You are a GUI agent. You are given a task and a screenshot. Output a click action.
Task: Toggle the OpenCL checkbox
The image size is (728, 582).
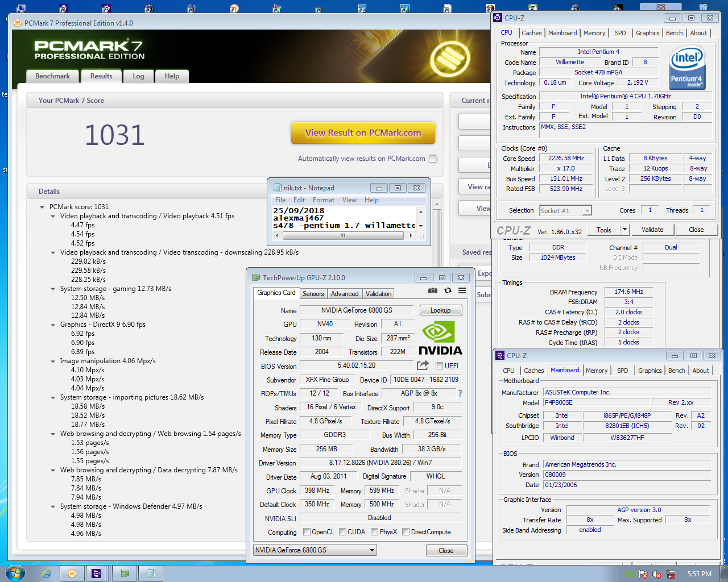pos(307,532)
